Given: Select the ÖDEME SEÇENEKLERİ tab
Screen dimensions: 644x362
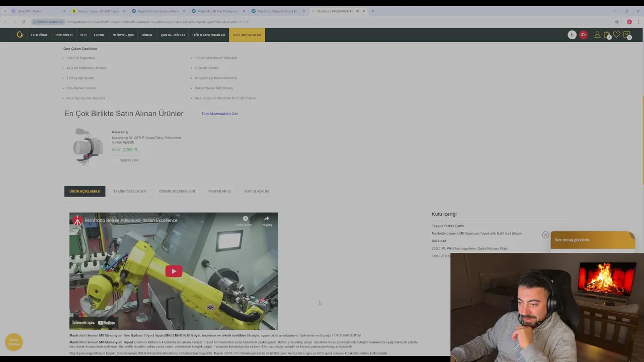Looking at the screenshot, I should pos(177,192).
